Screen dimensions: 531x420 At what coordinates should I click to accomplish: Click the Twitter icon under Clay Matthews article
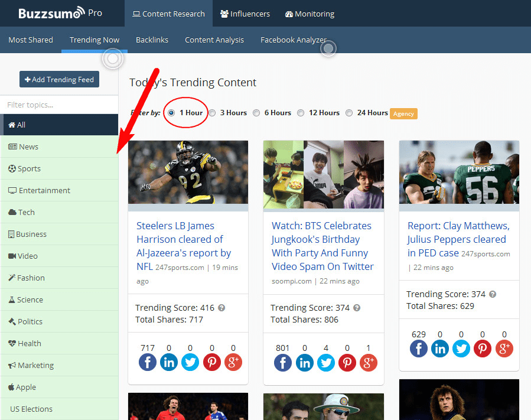coord(461,349)
